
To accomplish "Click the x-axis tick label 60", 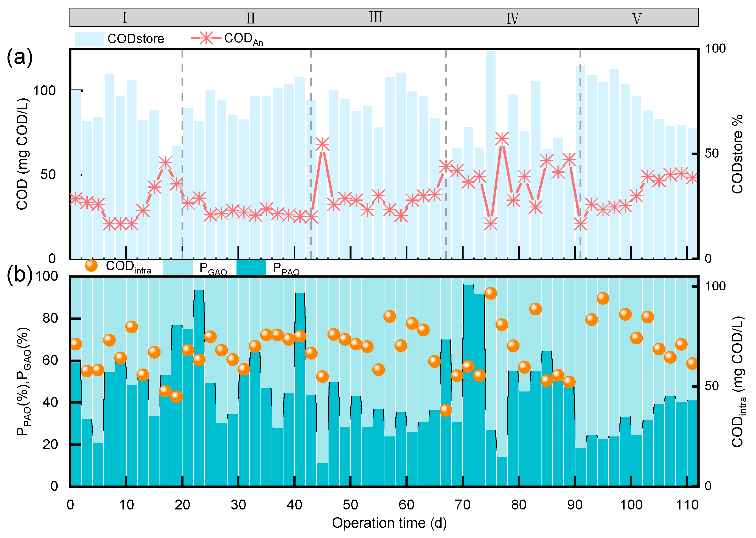I will (406, 505).
